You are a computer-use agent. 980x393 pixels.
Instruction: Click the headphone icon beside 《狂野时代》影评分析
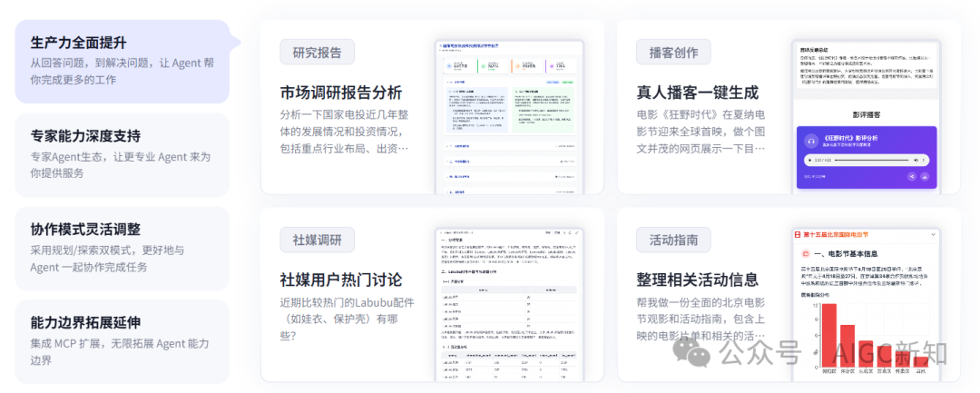[811, 142]
